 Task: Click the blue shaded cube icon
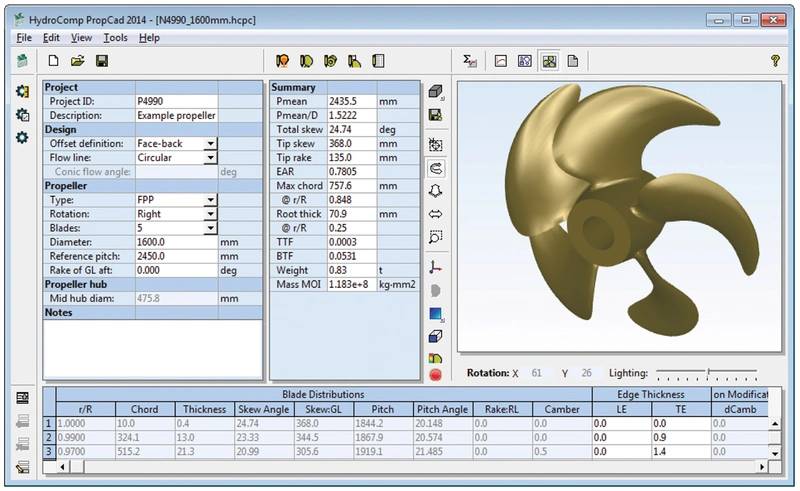coord(436,337)
